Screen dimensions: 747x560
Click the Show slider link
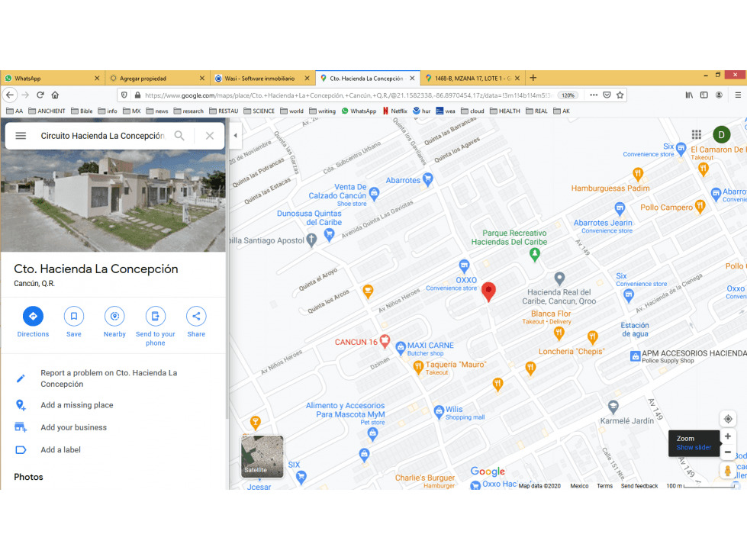(694, 448)
